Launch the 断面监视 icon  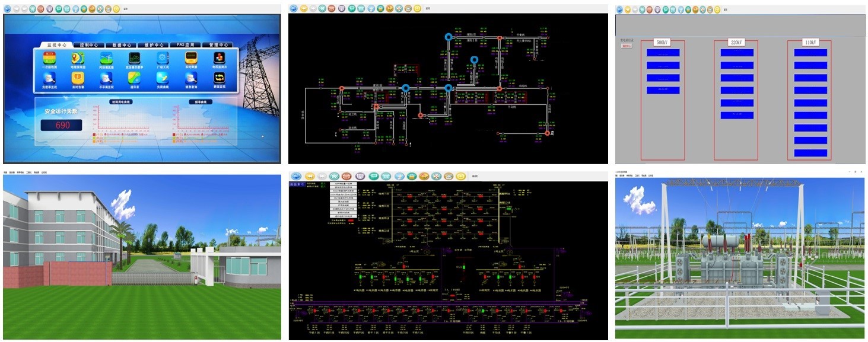[x=220, y=79]
